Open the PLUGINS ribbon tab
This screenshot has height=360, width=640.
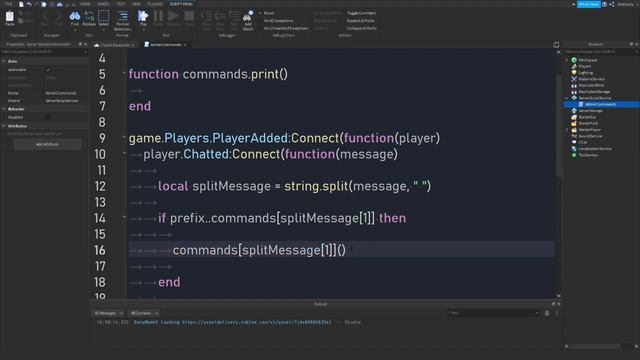pyautogui.click(x=155, y=4)
